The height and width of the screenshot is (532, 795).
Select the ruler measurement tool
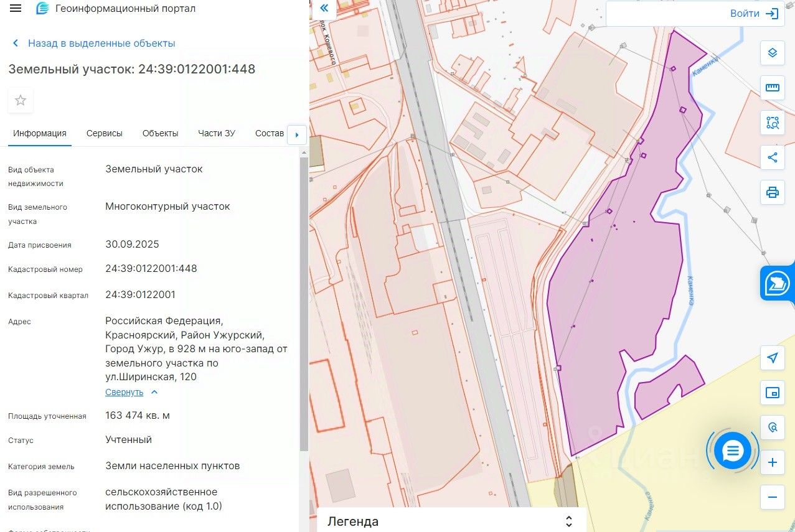772,88
